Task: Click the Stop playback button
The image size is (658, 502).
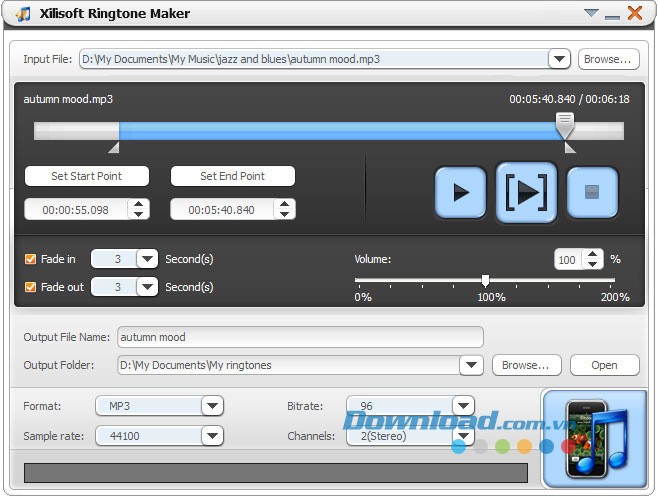Action: coord(592,193)
